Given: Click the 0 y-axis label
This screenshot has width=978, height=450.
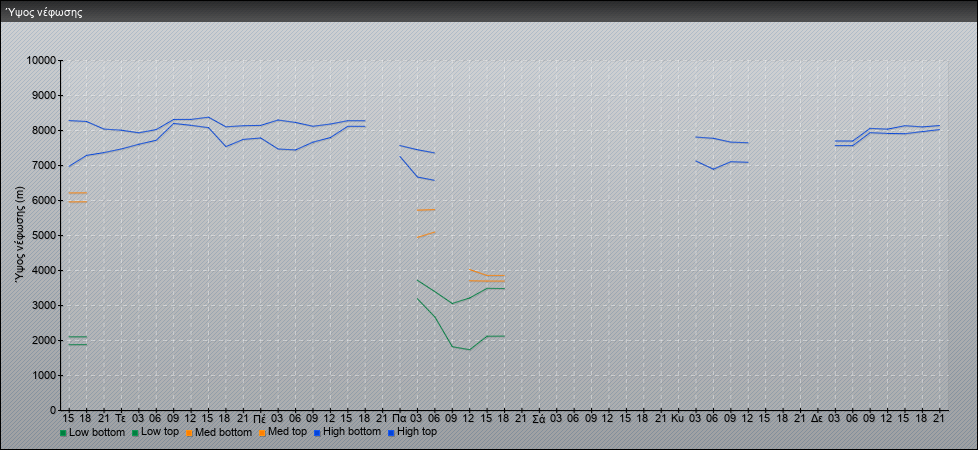Looking at the screenshot, I should [53, 410].
